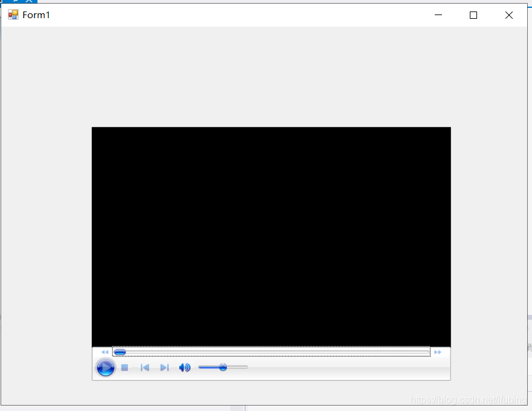Maximize the Form1 window
Screen dimensions: 532x411
(473, 15)
